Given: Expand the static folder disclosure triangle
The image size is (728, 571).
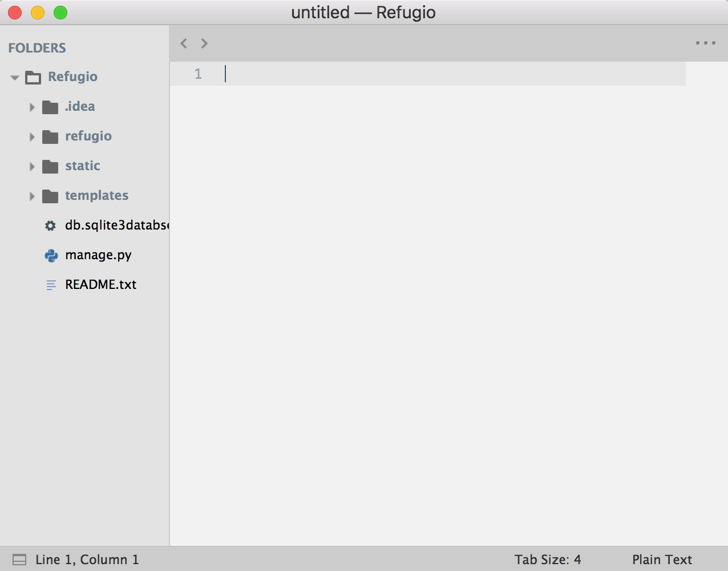Looking at the screenshot, I should point(32,166).
